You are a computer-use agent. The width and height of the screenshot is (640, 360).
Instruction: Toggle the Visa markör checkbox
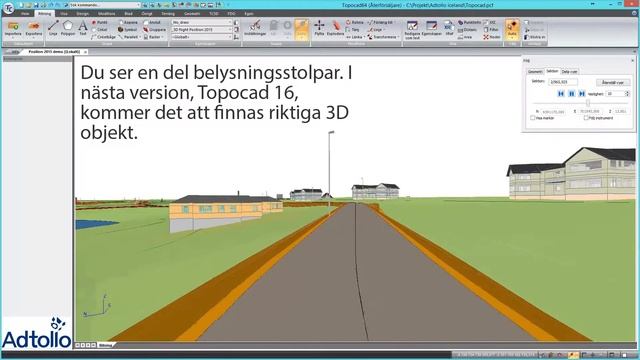[533, 118]
